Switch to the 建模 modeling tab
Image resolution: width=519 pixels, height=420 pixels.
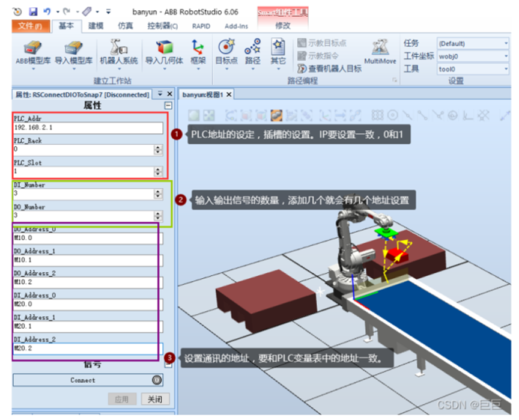pyautogui.click(x=96, y=26)
